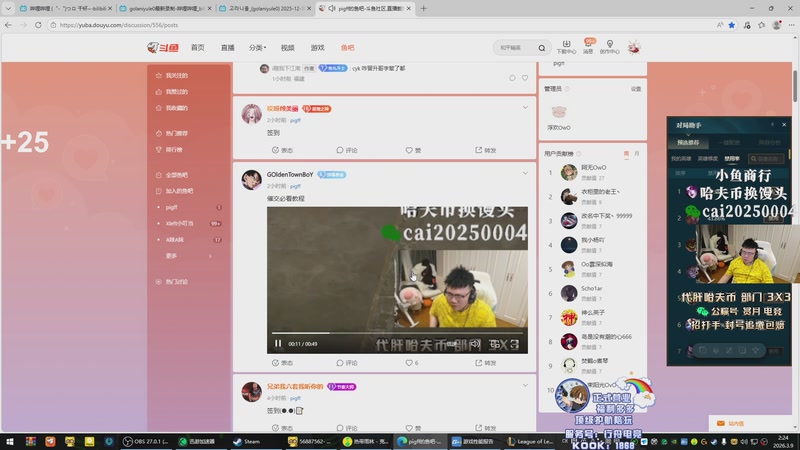
Task: Open 直播 in the top navigation
Action: click(228, 47)
